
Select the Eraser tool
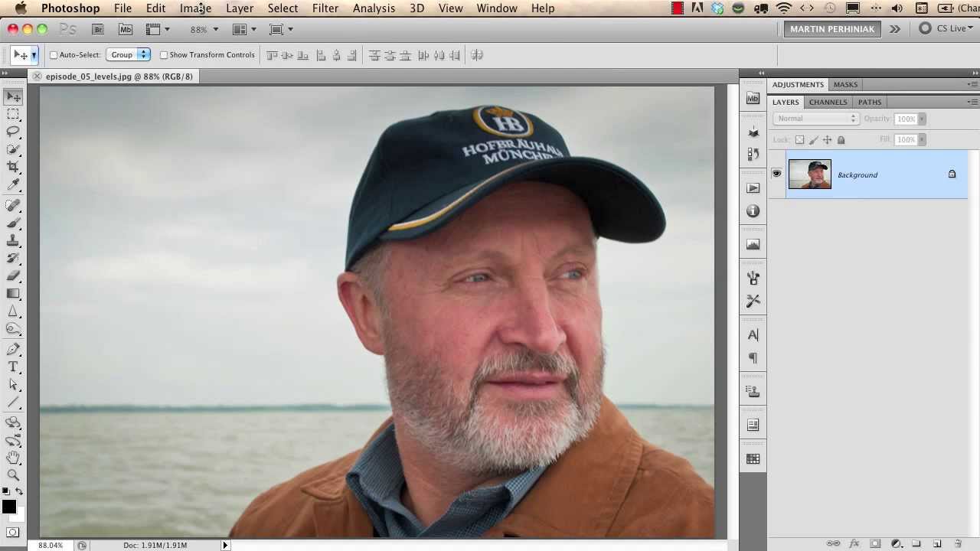(13, 275)
